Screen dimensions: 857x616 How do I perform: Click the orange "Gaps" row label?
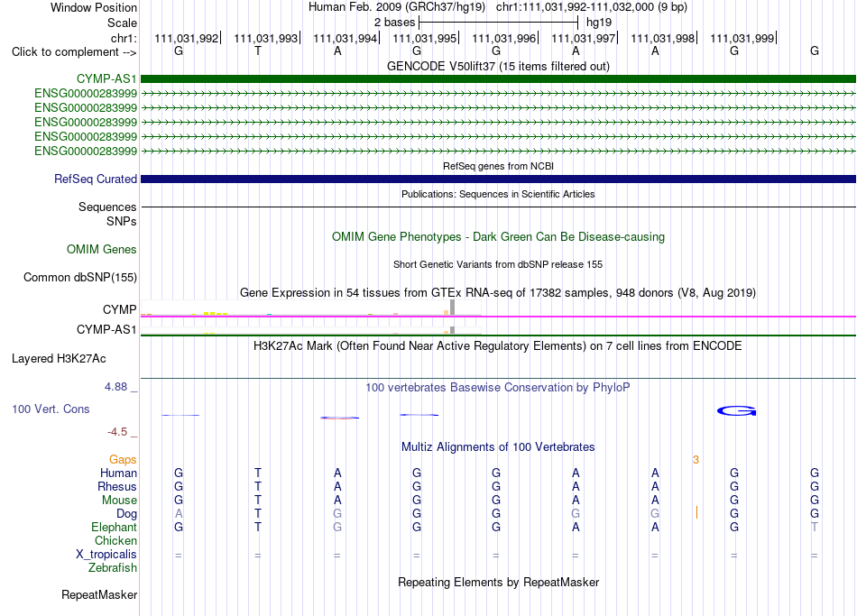pos(123,460)
